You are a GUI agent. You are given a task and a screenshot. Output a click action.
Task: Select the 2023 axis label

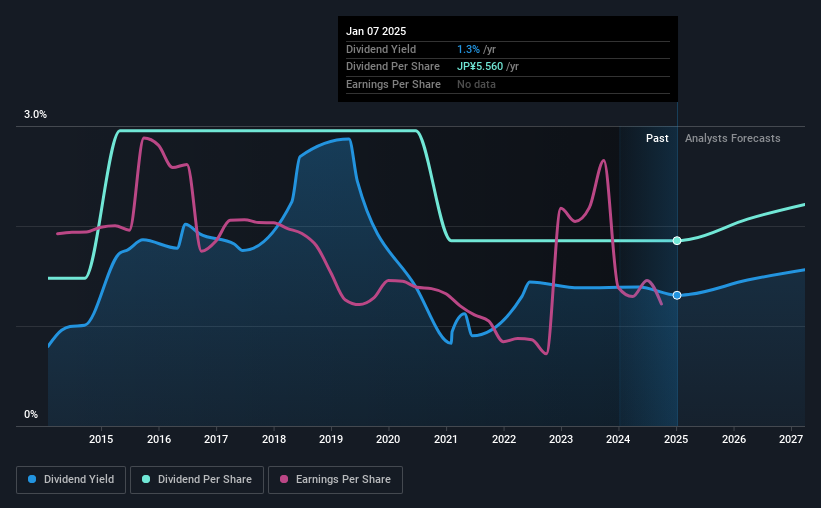click(x=561, y=439)
